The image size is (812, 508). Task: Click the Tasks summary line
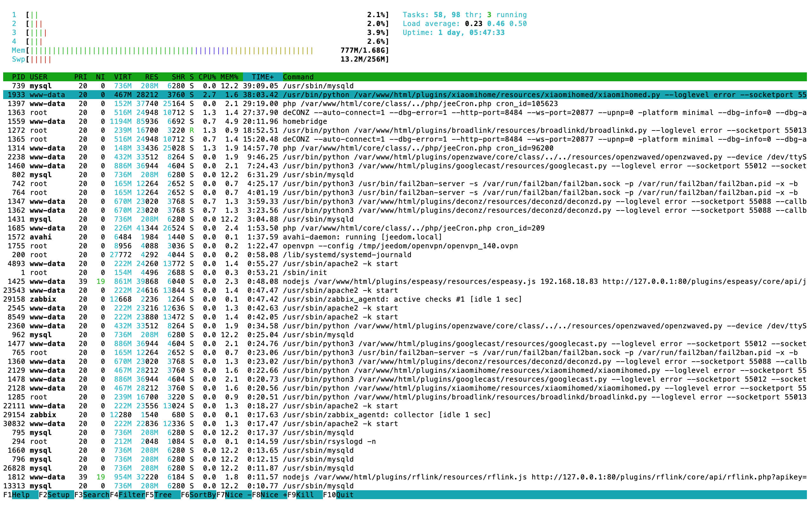[x=465, y=15]
